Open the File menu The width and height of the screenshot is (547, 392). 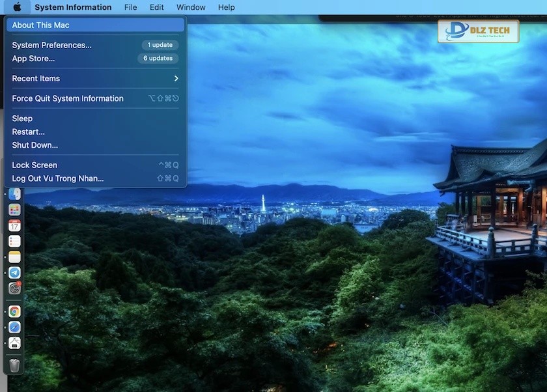(130, 7)
